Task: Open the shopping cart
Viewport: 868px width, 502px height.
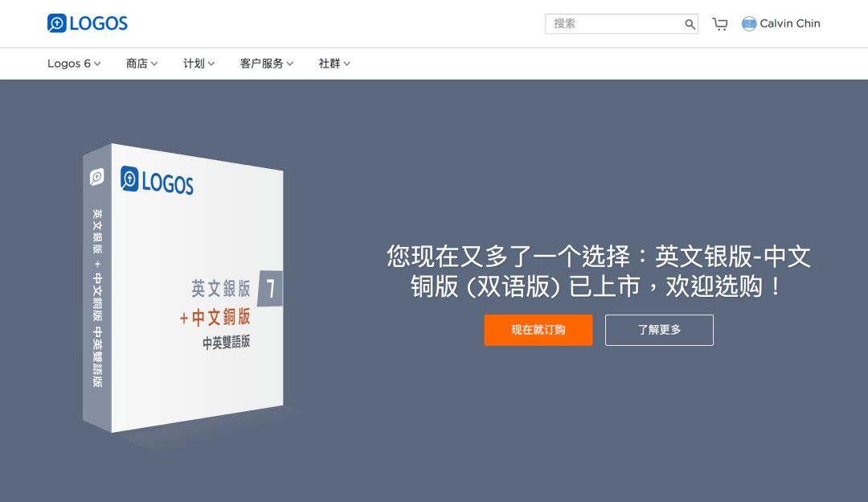Action: pyautogui.click(x=719, y=24)
